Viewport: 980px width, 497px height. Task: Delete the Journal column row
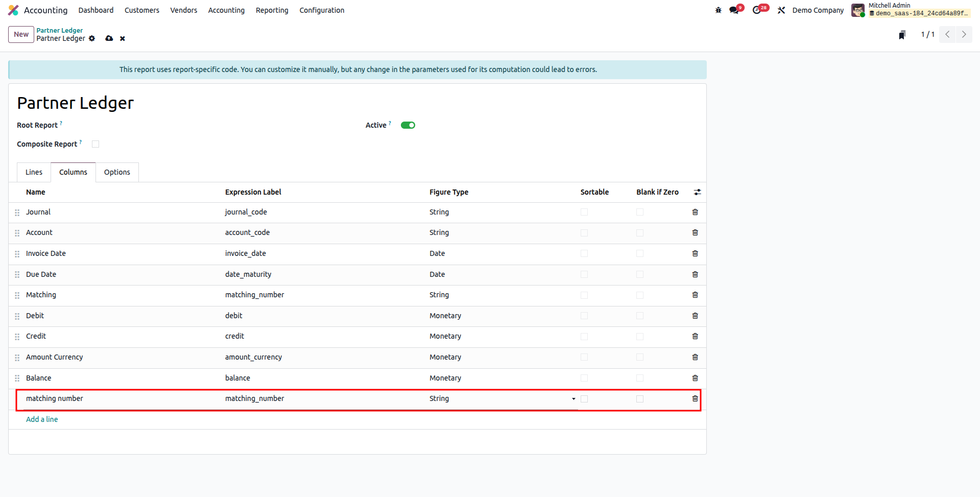(695, 212)
